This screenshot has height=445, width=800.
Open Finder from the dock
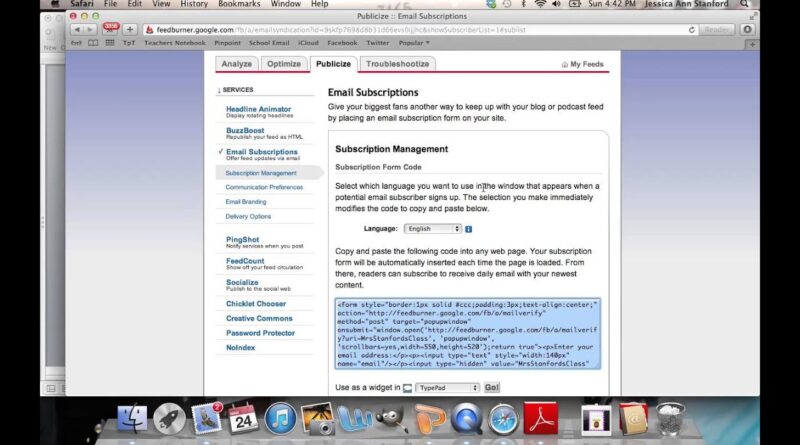pyautogui.click(x=132, y=418)
